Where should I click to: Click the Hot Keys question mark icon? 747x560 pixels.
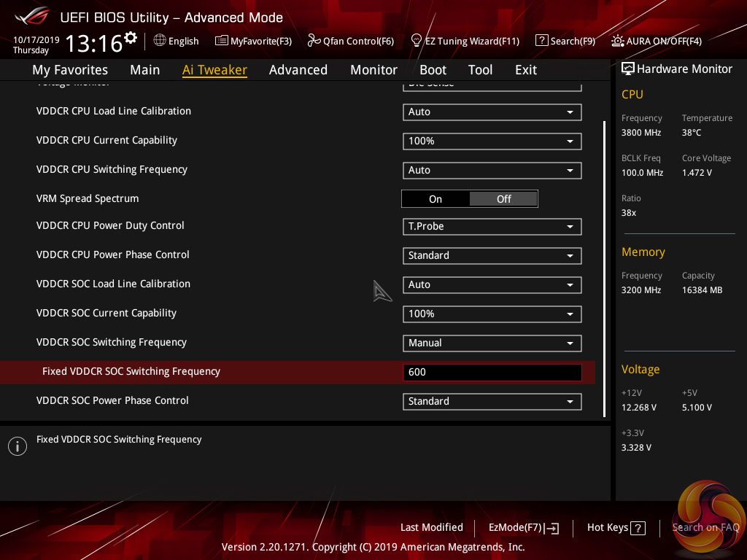tap(638, 528)
